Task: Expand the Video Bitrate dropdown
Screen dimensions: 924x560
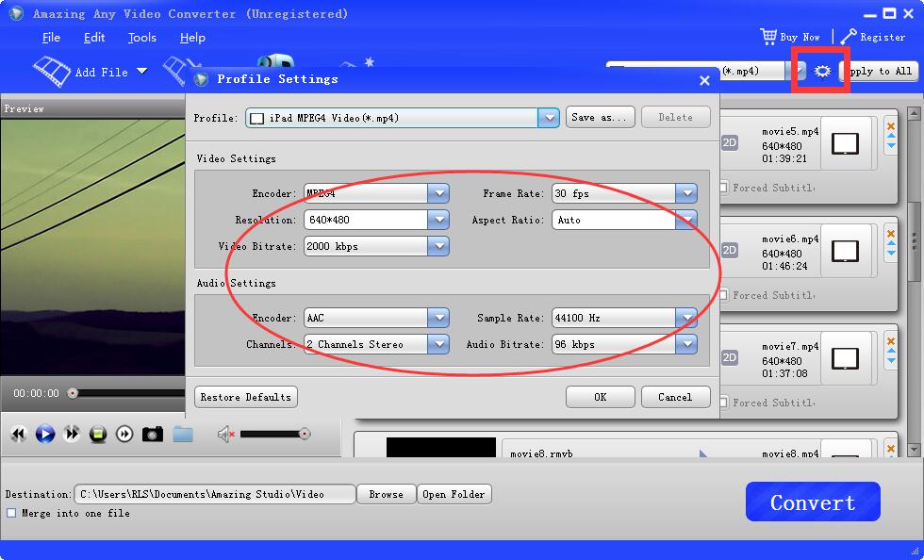Action: pos(438,246)
